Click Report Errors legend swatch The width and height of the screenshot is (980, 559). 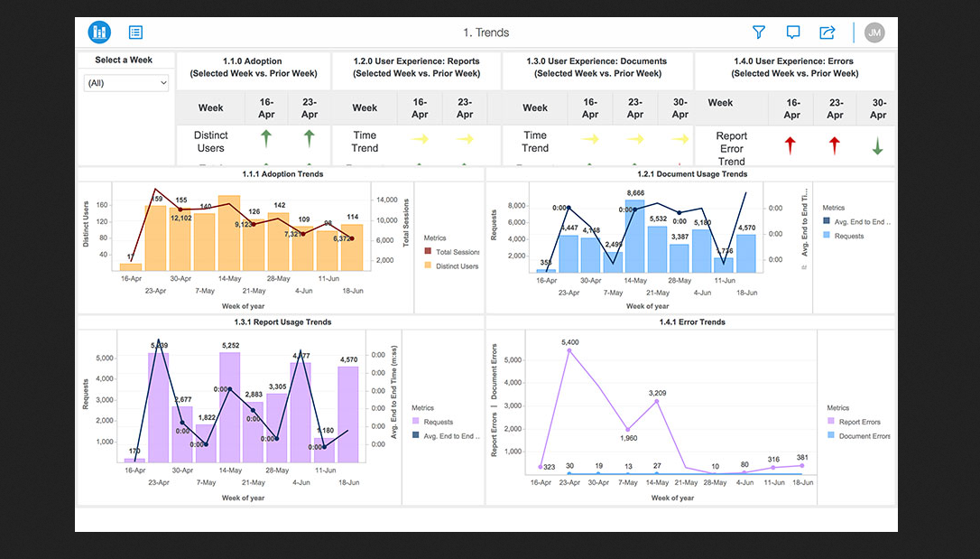click(x=831, y=422)
